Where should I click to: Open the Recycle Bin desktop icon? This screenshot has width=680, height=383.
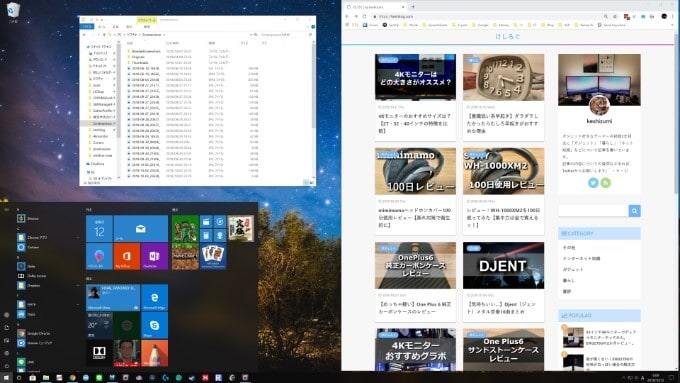[x=13, y=12]
